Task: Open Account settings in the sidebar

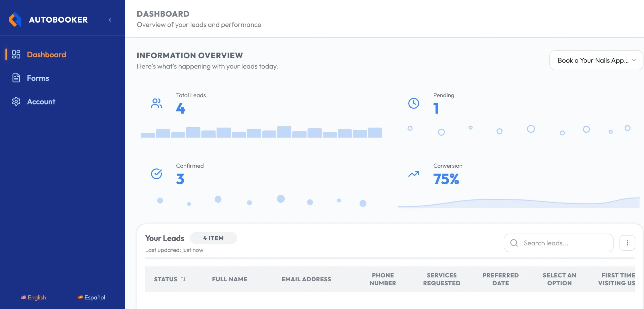Action: (41, 101)
